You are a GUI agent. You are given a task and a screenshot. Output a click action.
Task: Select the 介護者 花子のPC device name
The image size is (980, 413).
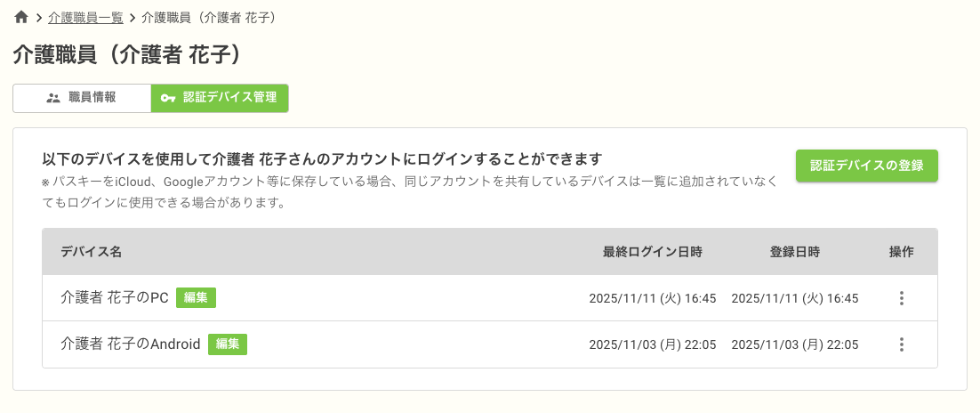(x=115, y=298)
